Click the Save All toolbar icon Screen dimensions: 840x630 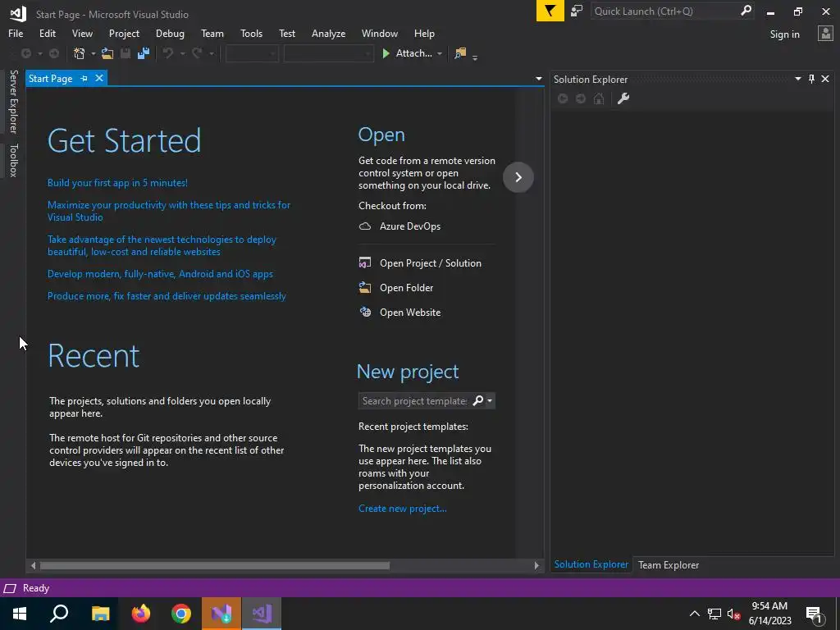pyautogui.click(x=144, y=53)
